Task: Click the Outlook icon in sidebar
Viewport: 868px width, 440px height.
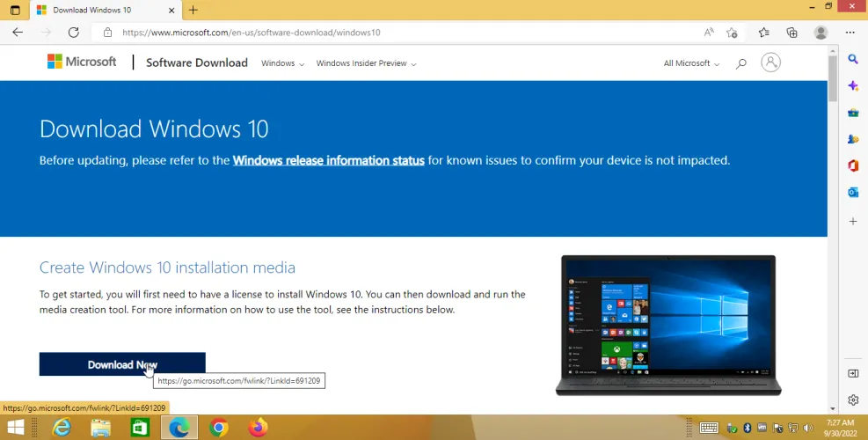Action: pyautogui.click(x=852, y=193)
